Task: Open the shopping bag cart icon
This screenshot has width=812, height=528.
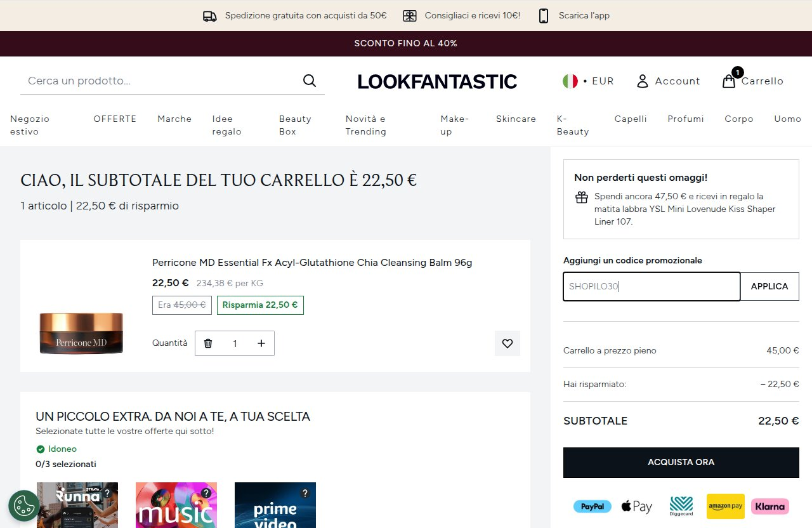Action: click(x=729, y=81)
